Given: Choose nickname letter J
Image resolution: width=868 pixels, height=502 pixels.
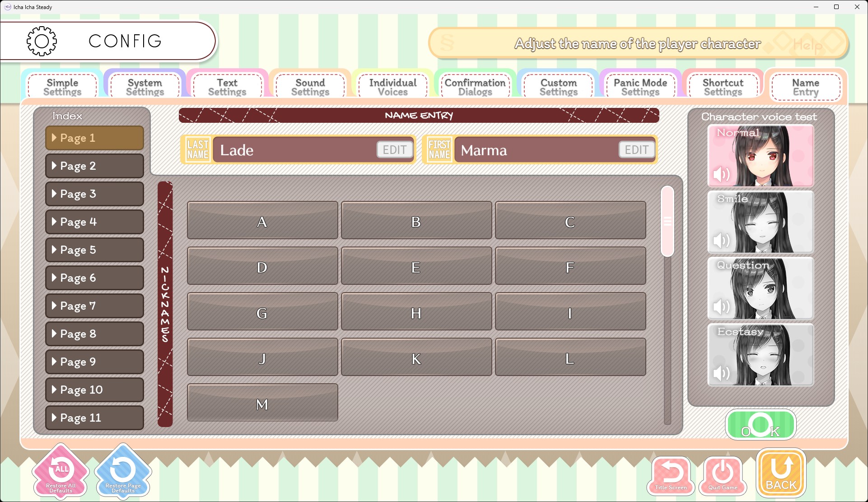Looking at the screenshot, I should point(262,357).
